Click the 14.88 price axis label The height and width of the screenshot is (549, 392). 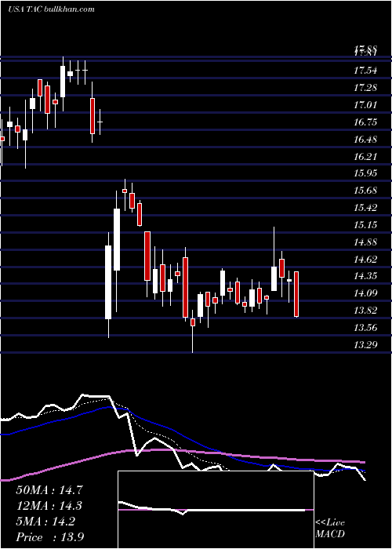365,242
